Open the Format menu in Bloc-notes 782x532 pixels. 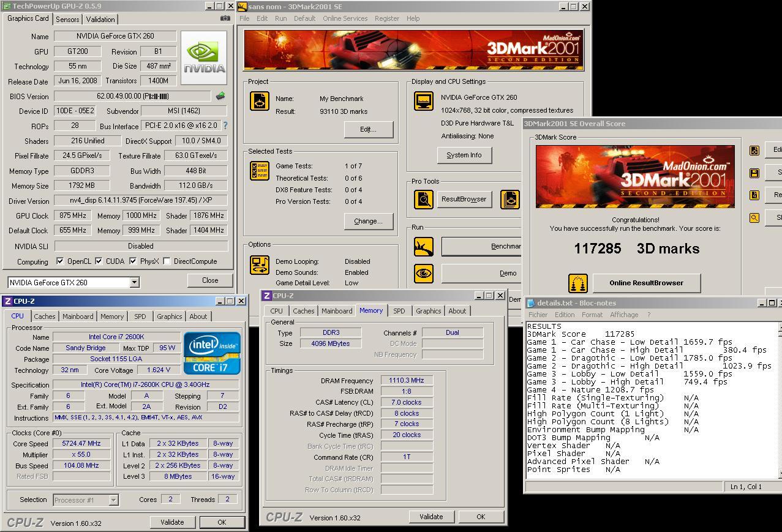coord(592,315)
